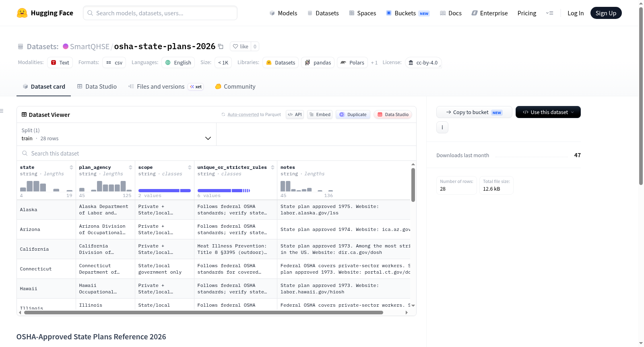The height and width of the screenshot is (347, 644).
Task: Sort by the scope column arrows
Action: [190, 167]
